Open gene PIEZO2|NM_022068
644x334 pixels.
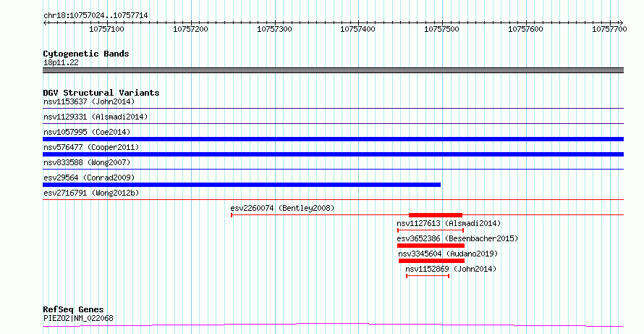pyautogui.click(x=78, y=318)
